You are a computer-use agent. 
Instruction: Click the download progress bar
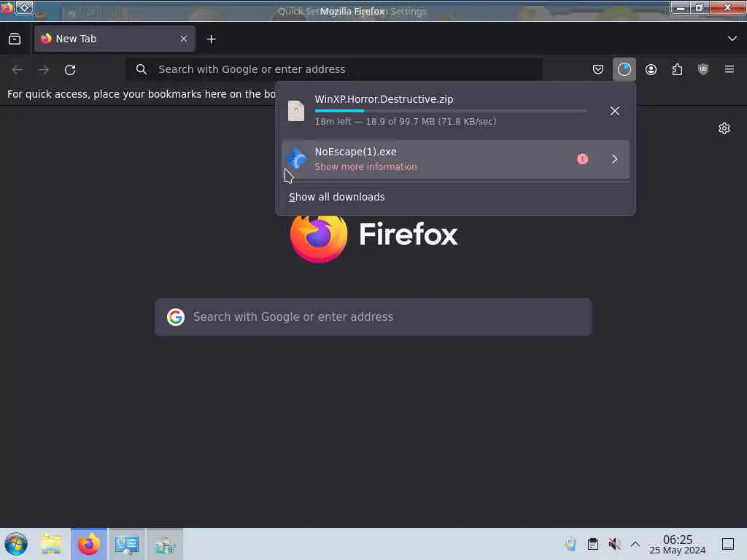tap(451, 111)
